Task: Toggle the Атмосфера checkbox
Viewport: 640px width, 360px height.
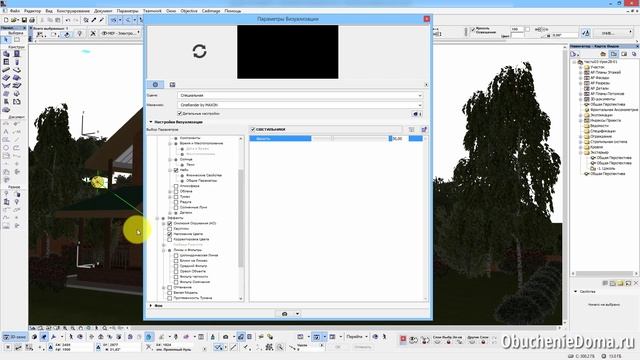Action: click(176, 186)
